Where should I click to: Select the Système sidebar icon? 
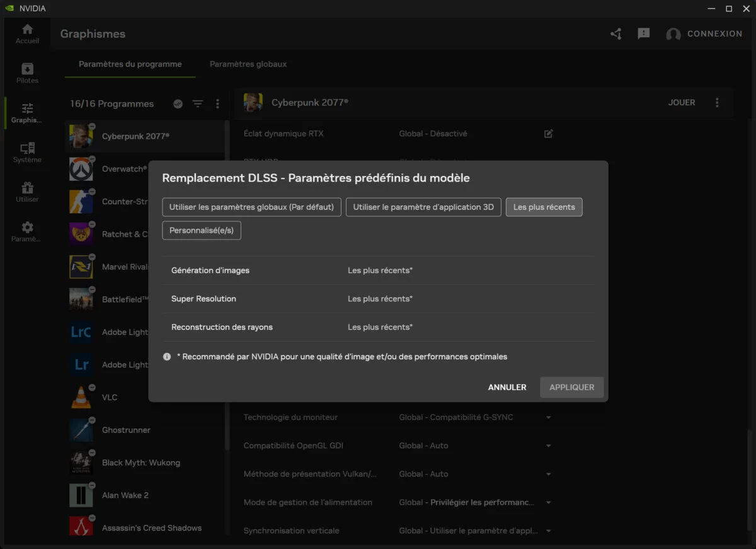tap(27, 152)
